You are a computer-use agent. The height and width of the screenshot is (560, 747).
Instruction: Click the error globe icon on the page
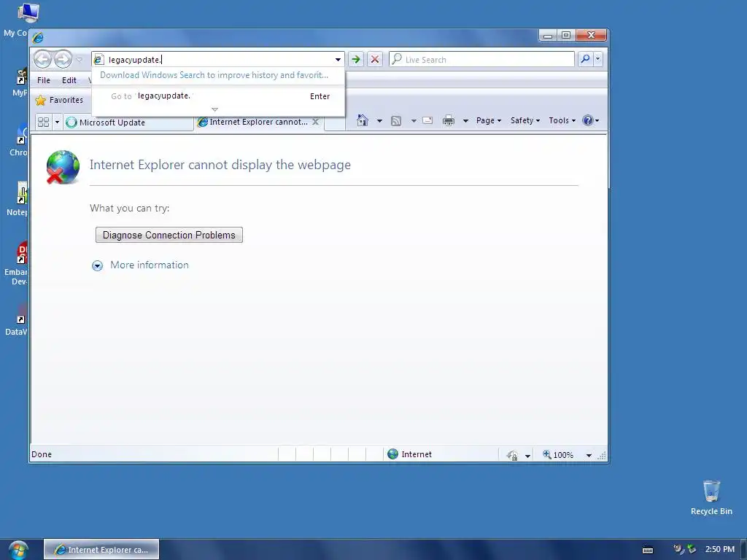click(63, 167)
